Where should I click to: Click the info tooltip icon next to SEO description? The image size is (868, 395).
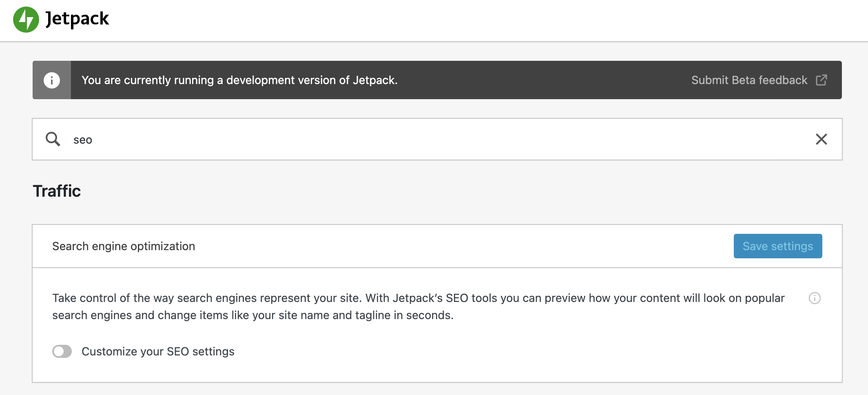(x=814, y=299)
